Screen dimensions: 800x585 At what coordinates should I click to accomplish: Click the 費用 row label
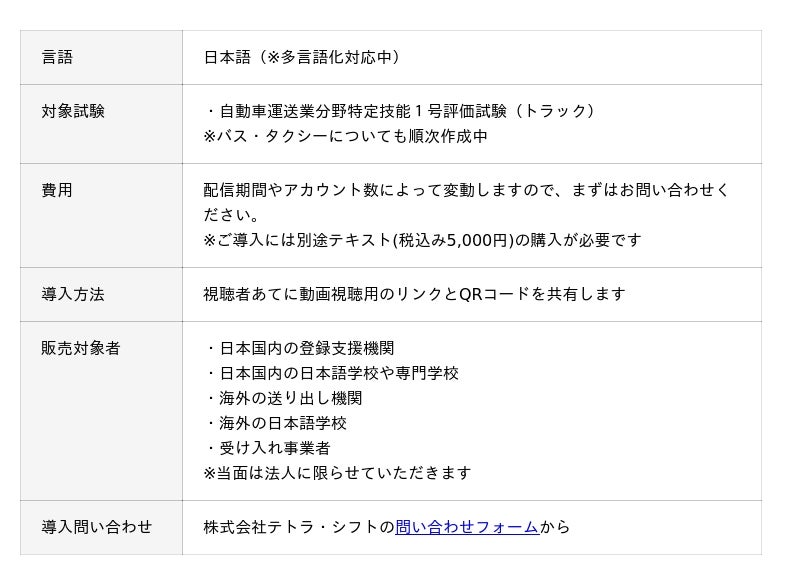pos(57,190)
